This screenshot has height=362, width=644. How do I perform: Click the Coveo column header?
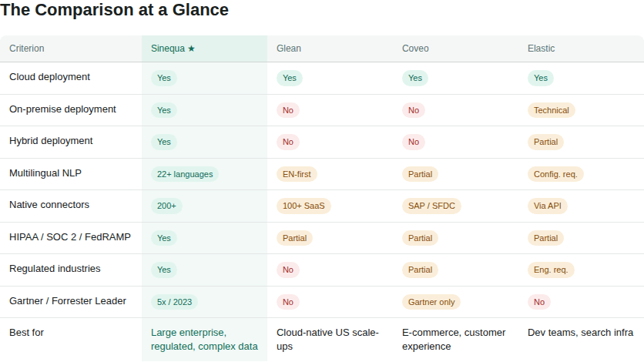[x=415, y=49]
